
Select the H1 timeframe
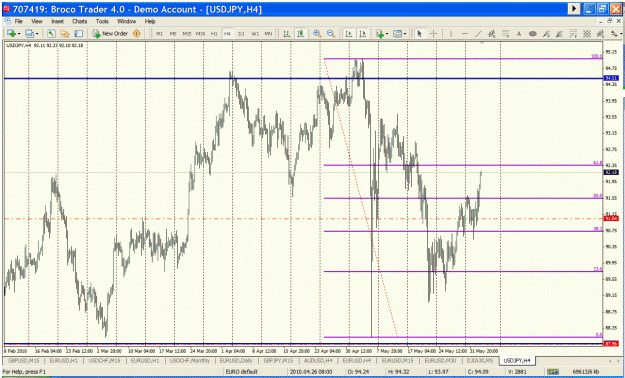(214, 34)
